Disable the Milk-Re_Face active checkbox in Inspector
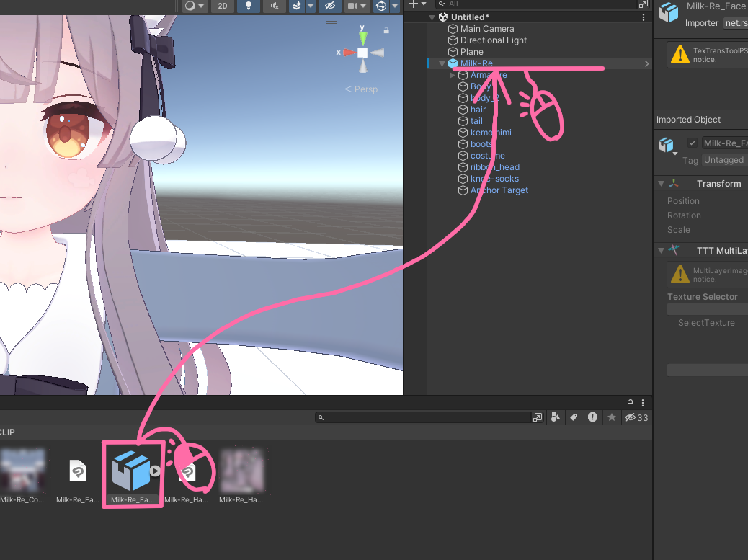Image resolution: width=748 pixels, height=560 pixels. (x=692, y=142)
